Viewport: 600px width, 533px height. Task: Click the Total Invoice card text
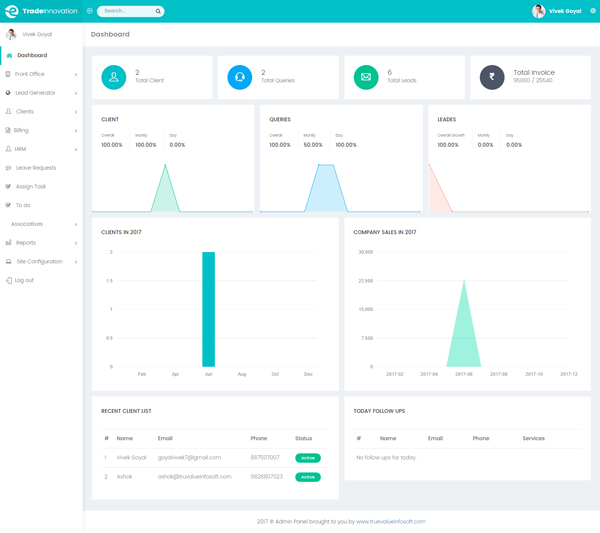tap(534, 76)
